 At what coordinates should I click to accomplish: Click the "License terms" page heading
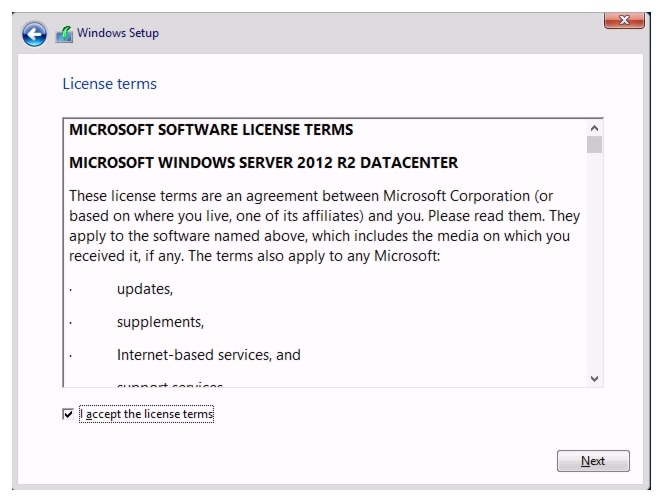(109, 84)
